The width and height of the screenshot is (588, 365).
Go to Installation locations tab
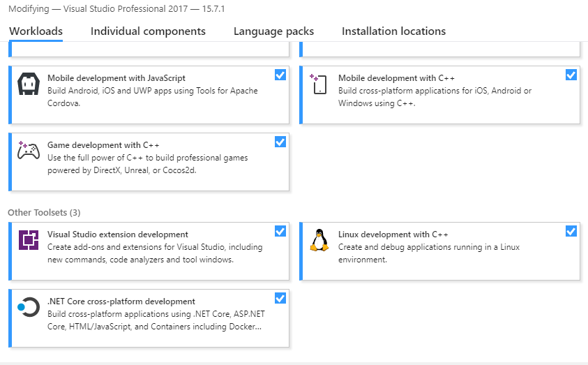(x=394, y=31)
